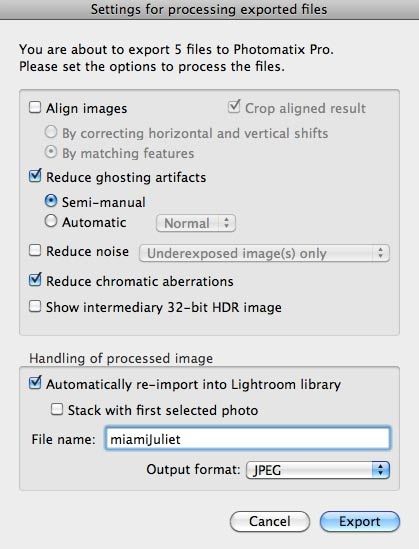Uncheck Crop aligned result
Viewport: 419px width, 549px height.
click(x=234, y=106)
